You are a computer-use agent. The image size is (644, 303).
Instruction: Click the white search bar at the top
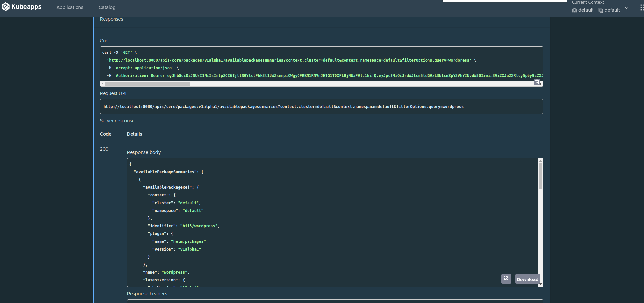[504, 1]
